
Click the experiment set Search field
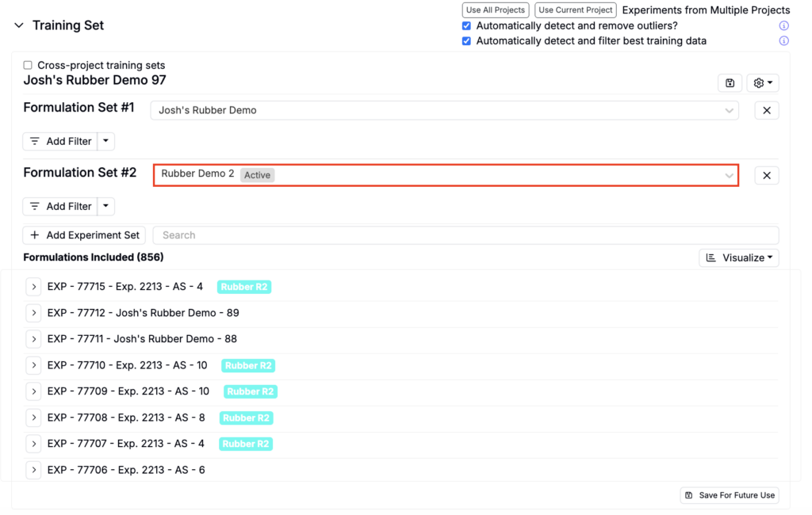[465, 235]
